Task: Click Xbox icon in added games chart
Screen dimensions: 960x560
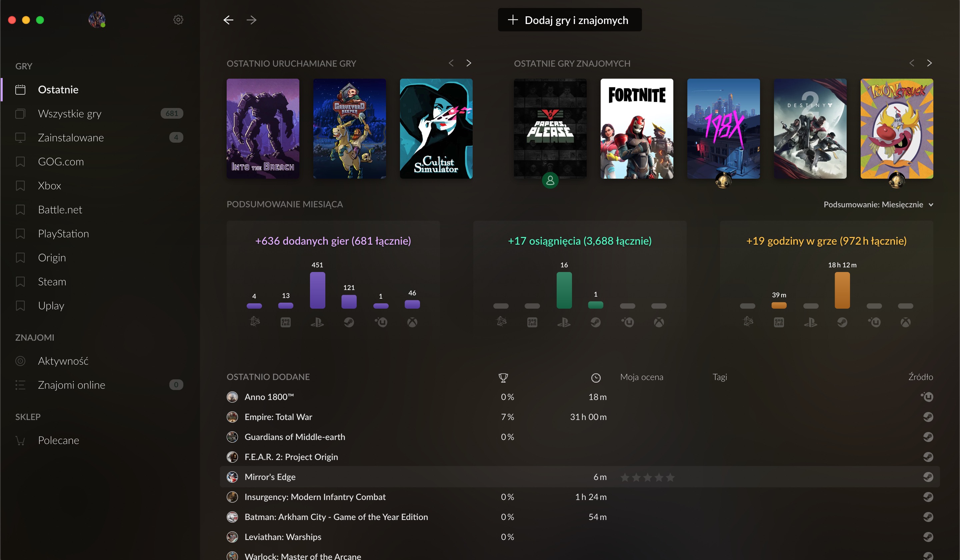Action: (412, 322)
